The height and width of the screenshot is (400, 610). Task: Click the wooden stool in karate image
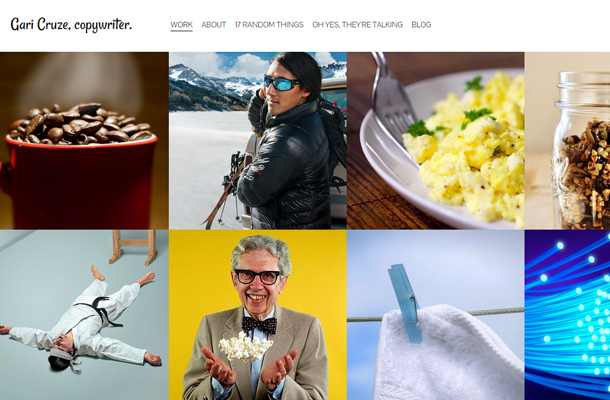tap(133, 247)
